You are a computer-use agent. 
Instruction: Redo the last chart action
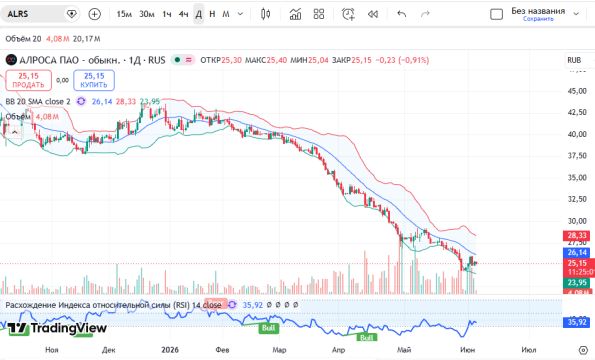click(x=425, y=14)
